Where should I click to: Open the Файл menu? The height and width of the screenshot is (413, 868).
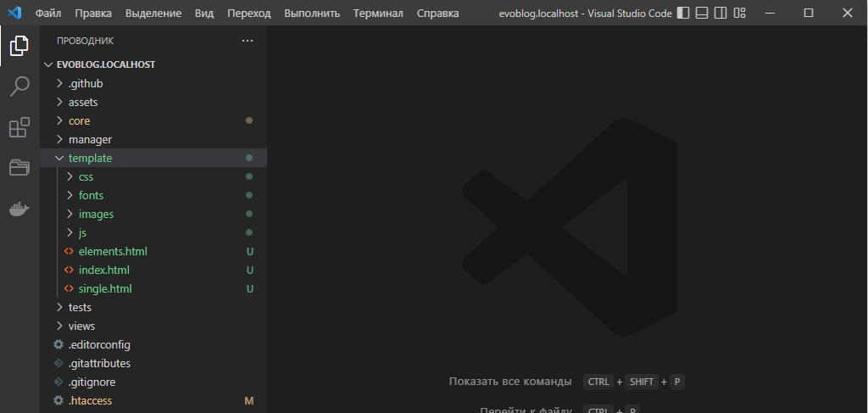[47, 14]
